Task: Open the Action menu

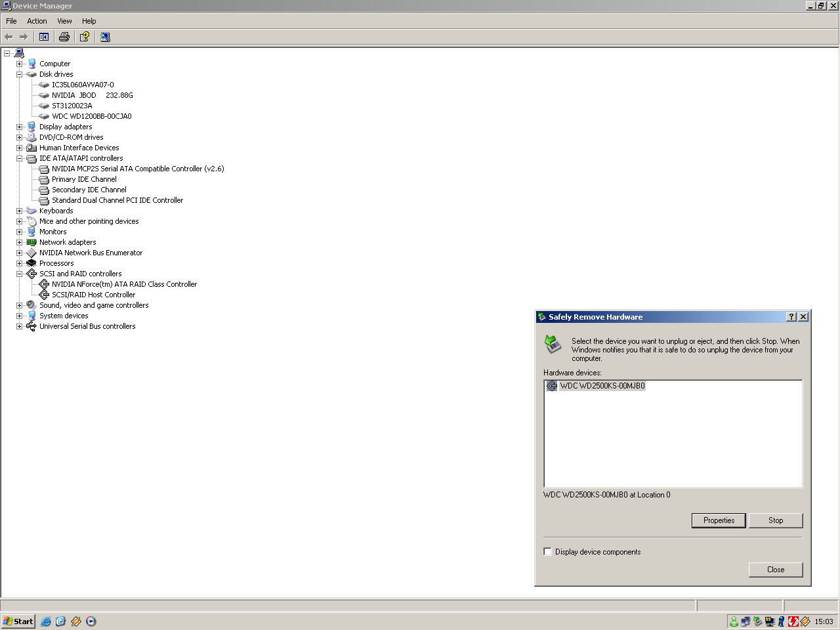Action: [x=37, y=21]
